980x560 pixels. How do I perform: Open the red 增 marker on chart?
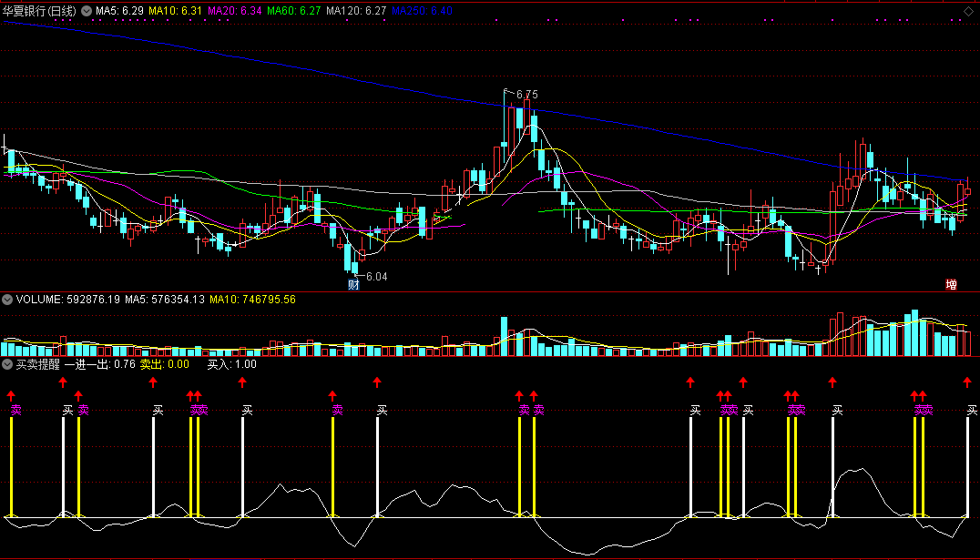coord(951,285)
